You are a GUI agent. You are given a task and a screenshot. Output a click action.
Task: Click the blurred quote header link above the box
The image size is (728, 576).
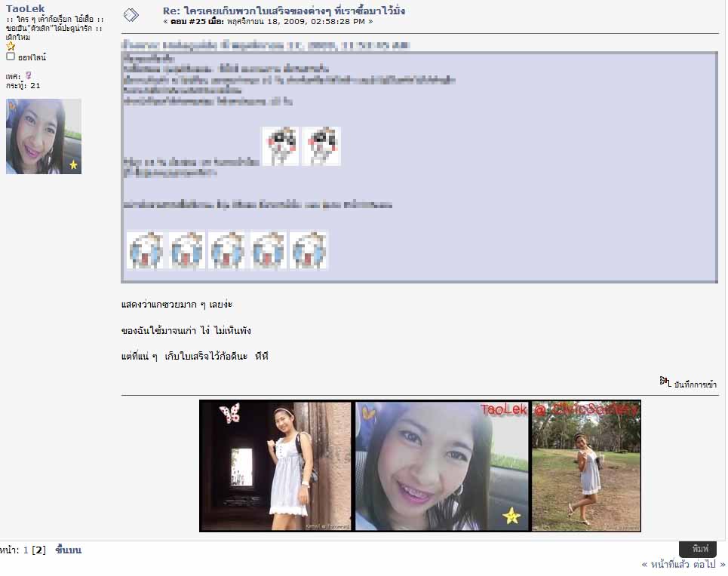(266, 45)
